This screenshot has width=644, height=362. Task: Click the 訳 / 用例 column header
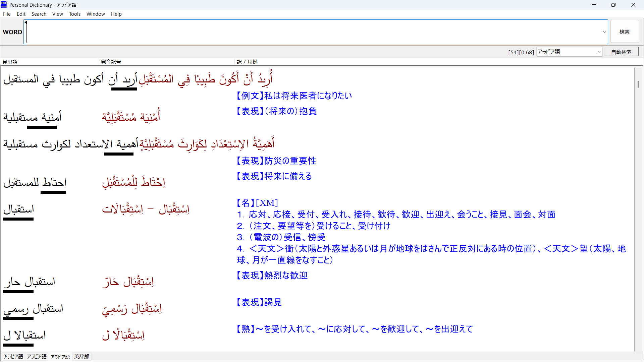247,62
